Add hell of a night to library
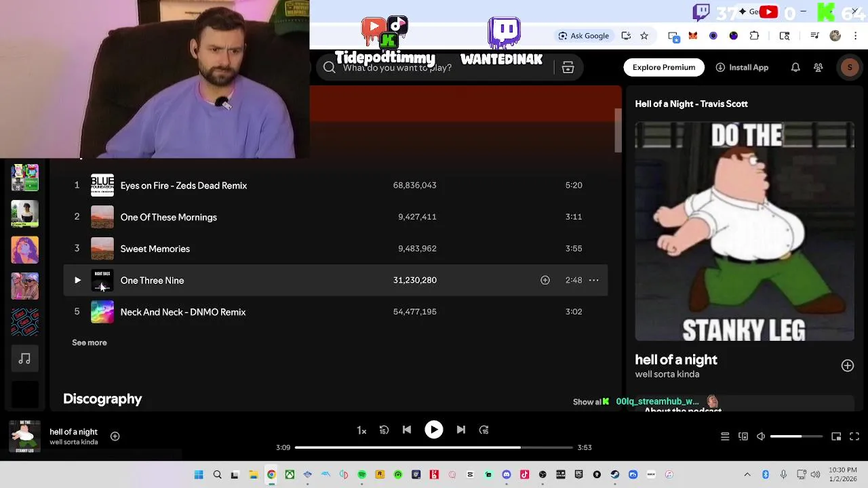This screenshot has height=488, width=868. (x=115, y=436)
